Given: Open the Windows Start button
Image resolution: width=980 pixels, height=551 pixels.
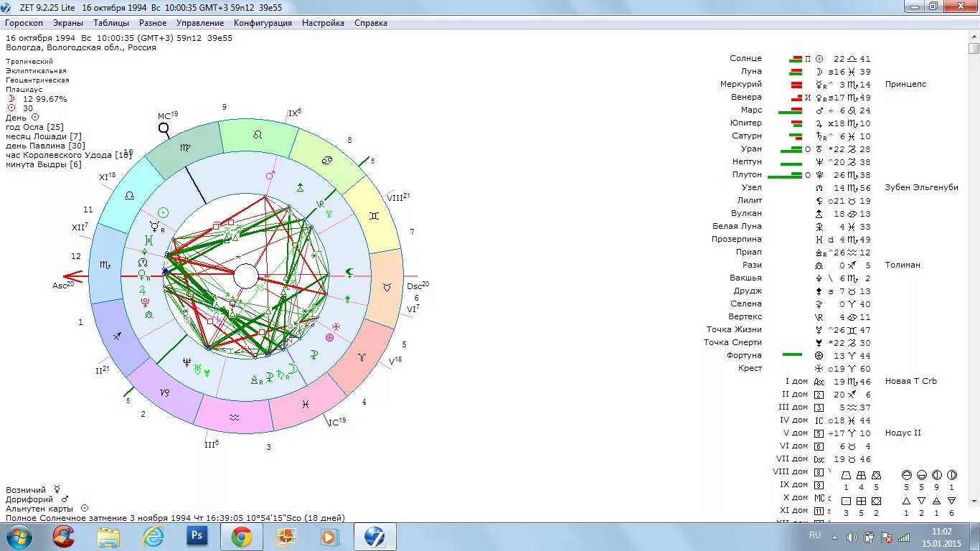Looking at the screenshot, I should coord(19,537).
